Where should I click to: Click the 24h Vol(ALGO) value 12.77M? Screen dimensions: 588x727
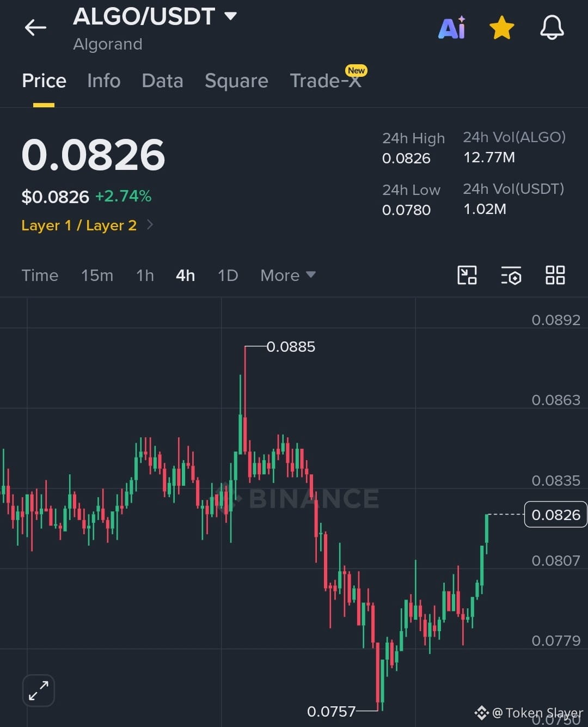489,157
